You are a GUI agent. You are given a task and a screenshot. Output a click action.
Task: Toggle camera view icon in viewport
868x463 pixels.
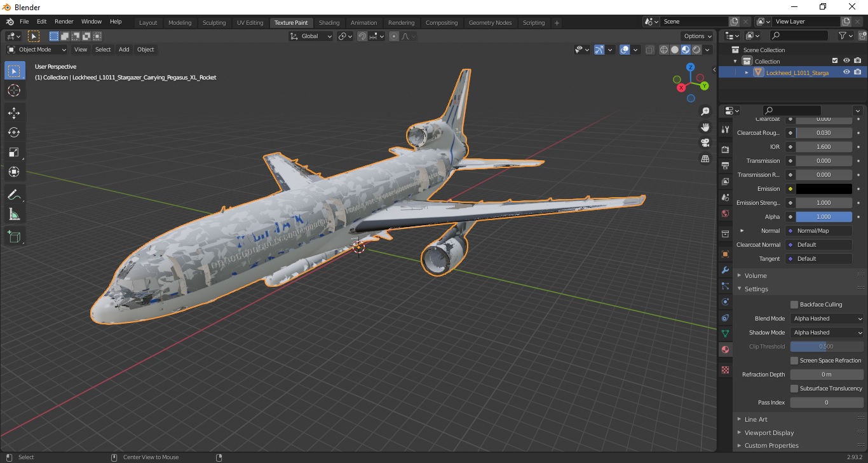click(705, 142)
